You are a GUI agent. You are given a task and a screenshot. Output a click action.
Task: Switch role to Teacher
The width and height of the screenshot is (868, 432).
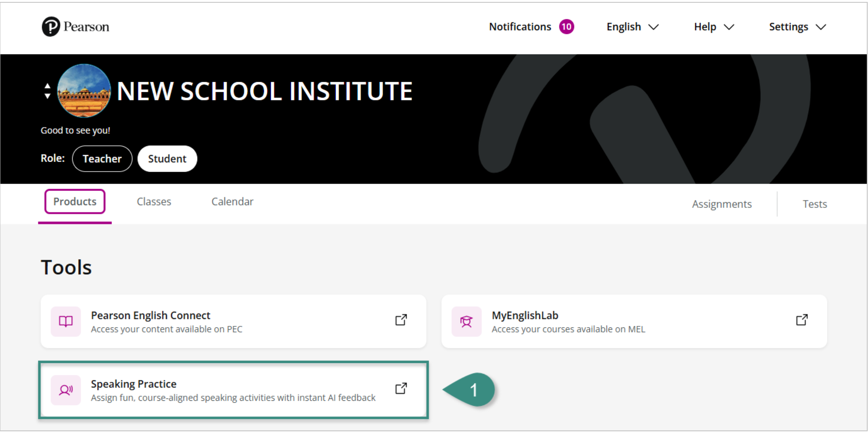(102, 159)
